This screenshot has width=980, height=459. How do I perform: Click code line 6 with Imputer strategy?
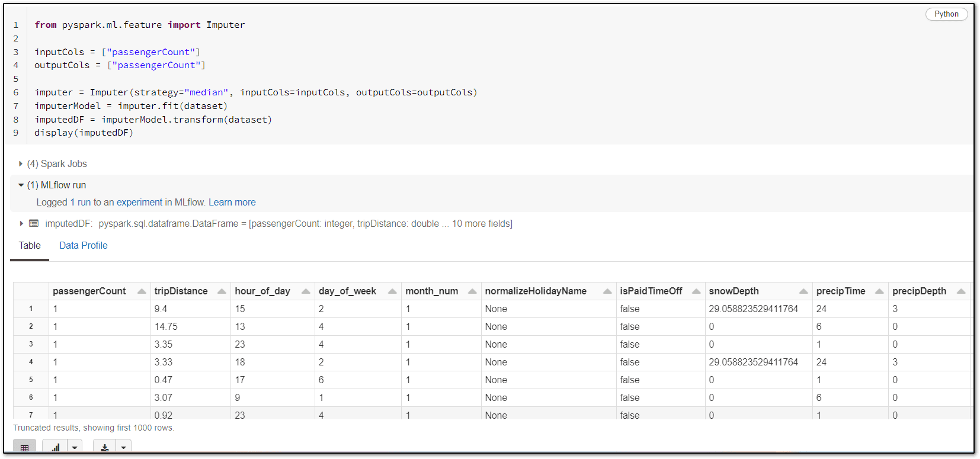pyautogui.click(x=255, y=92)
